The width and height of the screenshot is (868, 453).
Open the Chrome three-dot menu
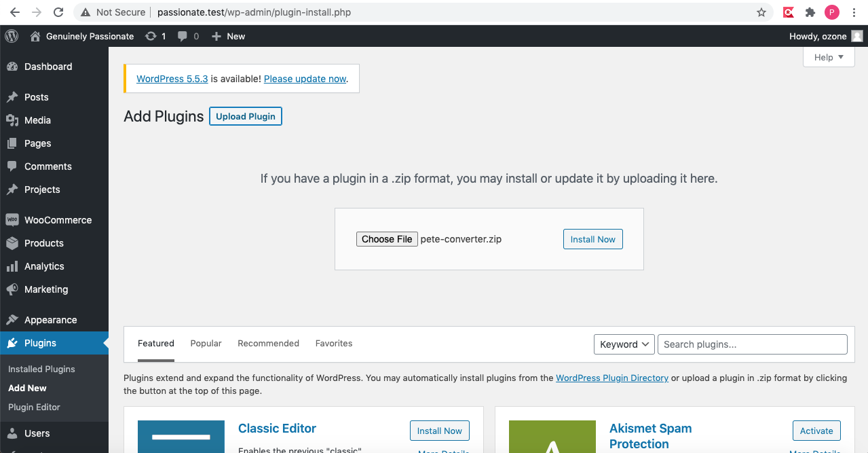(854, 12)
